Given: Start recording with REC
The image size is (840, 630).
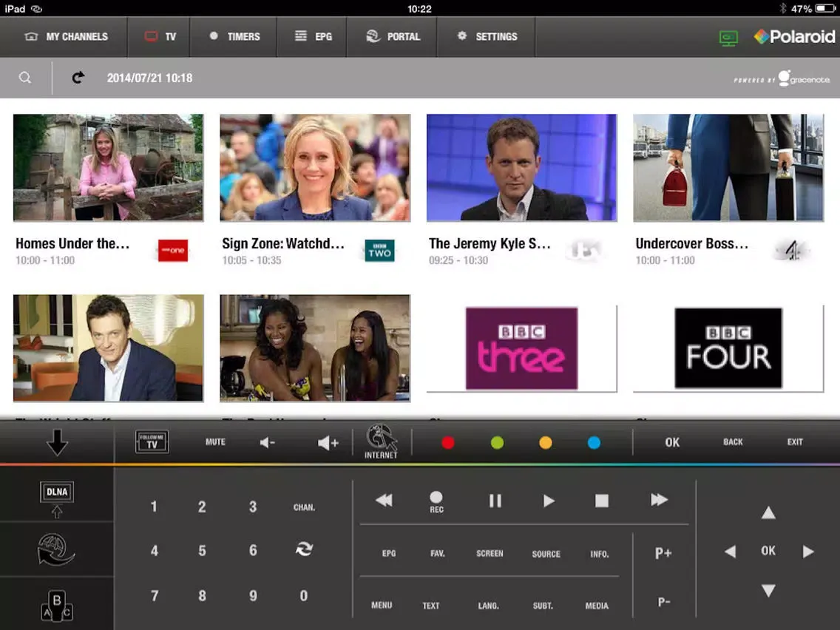Looking at the screenshot, I should tap(436, 502).
